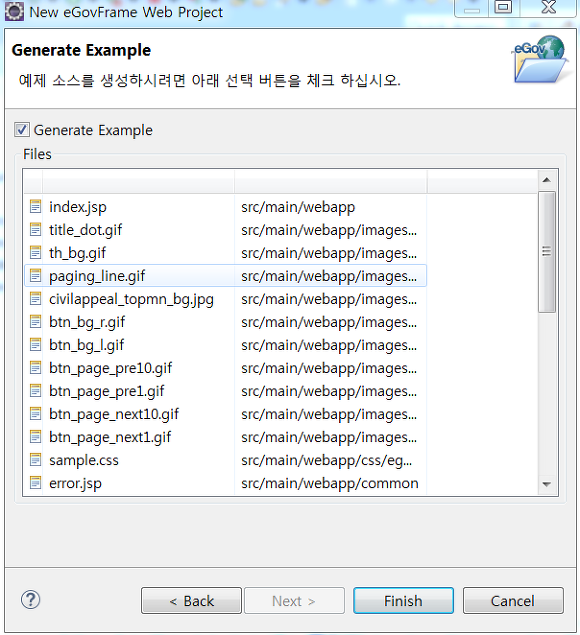The width and height of the screenshot is (580, 635).
Task: Close the wizard with the X button
Action: click(x=548, y=7)
